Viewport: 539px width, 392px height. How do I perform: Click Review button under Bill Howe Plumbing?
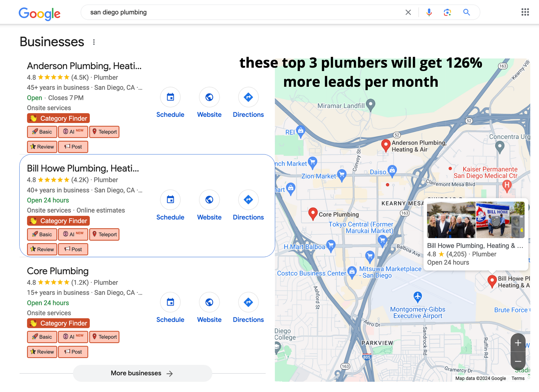point(42,249)
